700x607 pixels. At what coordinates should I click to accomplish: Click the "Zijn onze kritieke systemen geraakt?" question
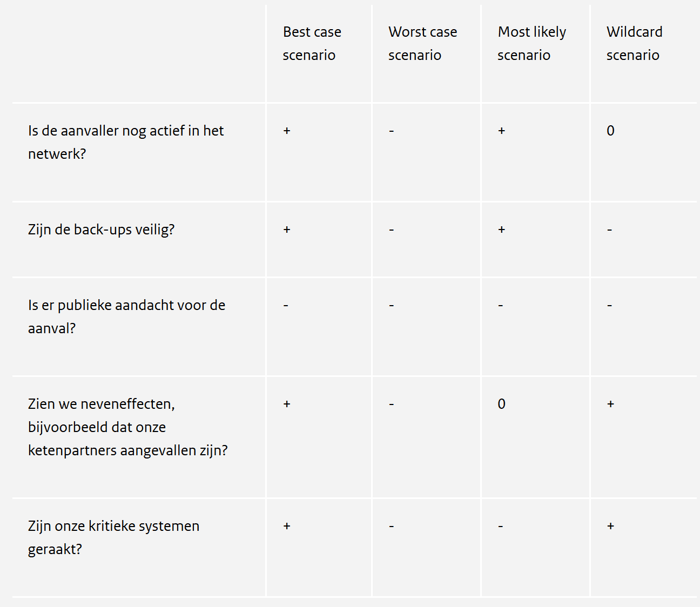point(113,537)
